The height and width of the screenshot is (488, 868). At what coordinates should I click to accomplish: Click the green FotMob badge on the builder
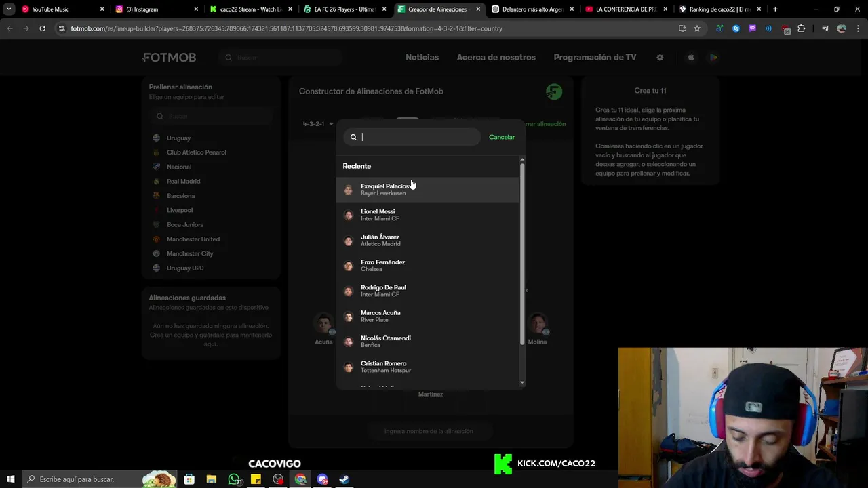(554, 91)
